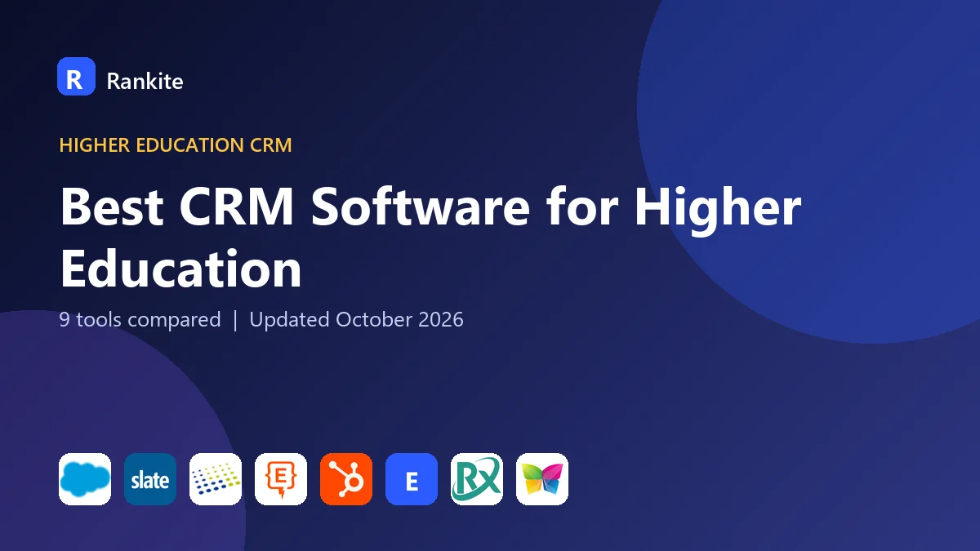Open the green Rx logo tile
Viewport: 980px width, 551px height.
pos(477,479)
